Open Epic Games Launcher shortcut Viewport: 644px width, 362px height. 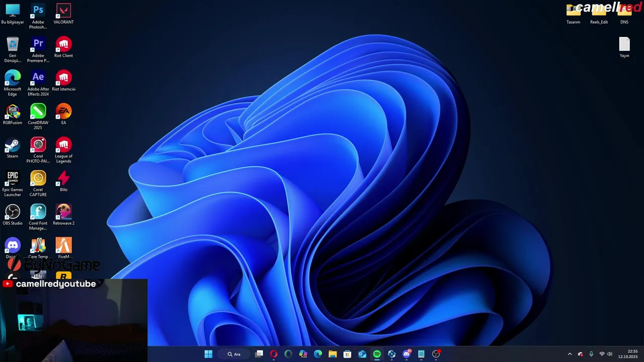(13, 184)
